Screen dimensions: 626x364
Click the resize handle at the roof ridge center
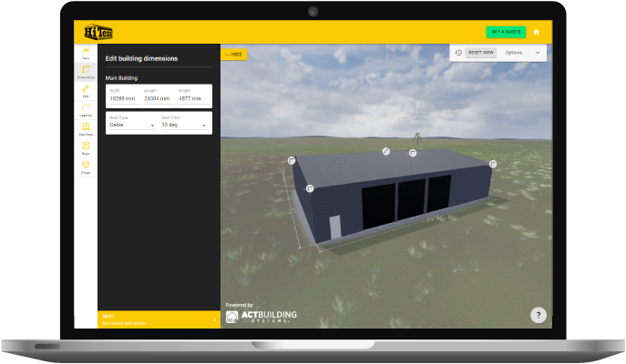click(413, 153)
